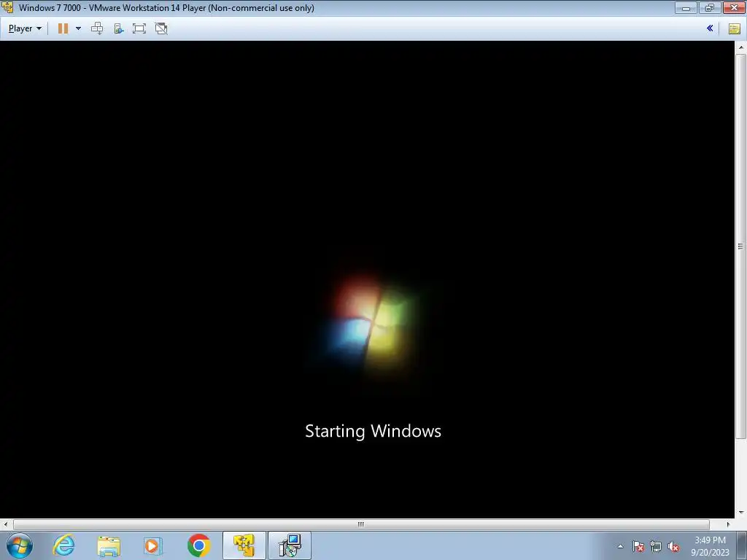Click the VMware Player title bar icon

pos(7,7)
